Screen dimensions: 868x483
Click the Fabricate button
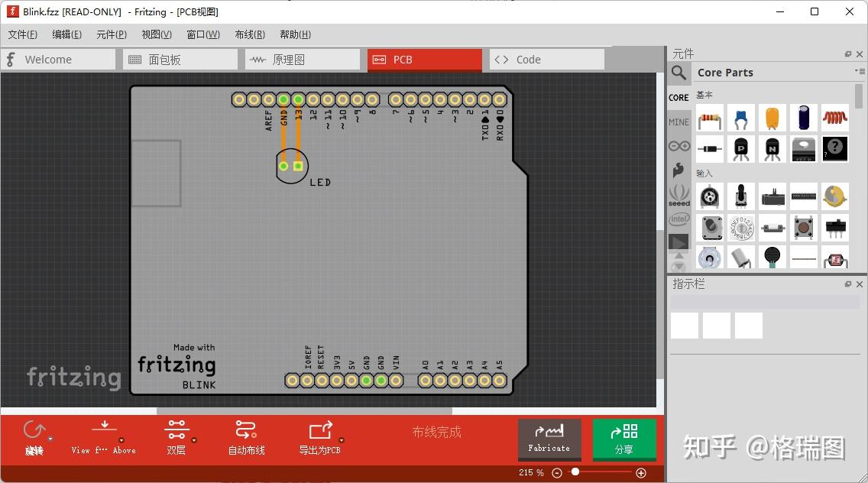[x=549, y=440]
